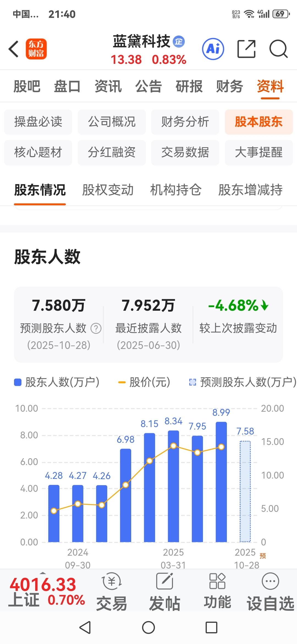Switch to the 股权变动 sub-tab
The width and height of the screenshot is (297, 644).
coord(108,190)
